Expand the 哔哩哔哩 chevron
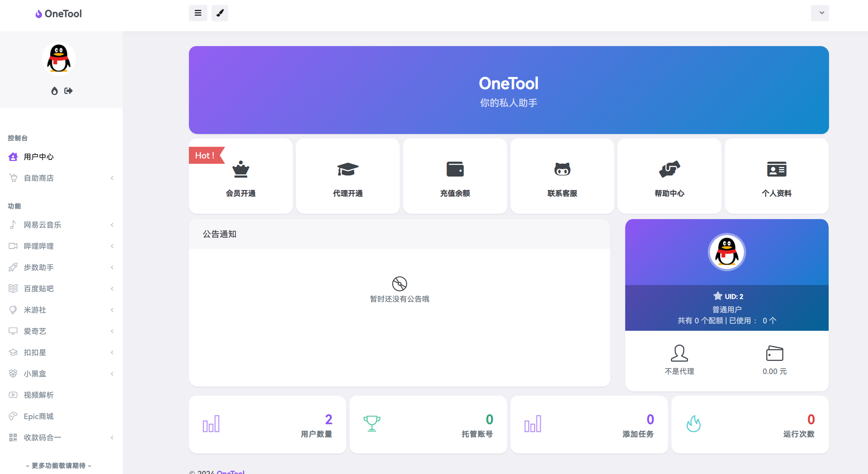 point(112,246)
